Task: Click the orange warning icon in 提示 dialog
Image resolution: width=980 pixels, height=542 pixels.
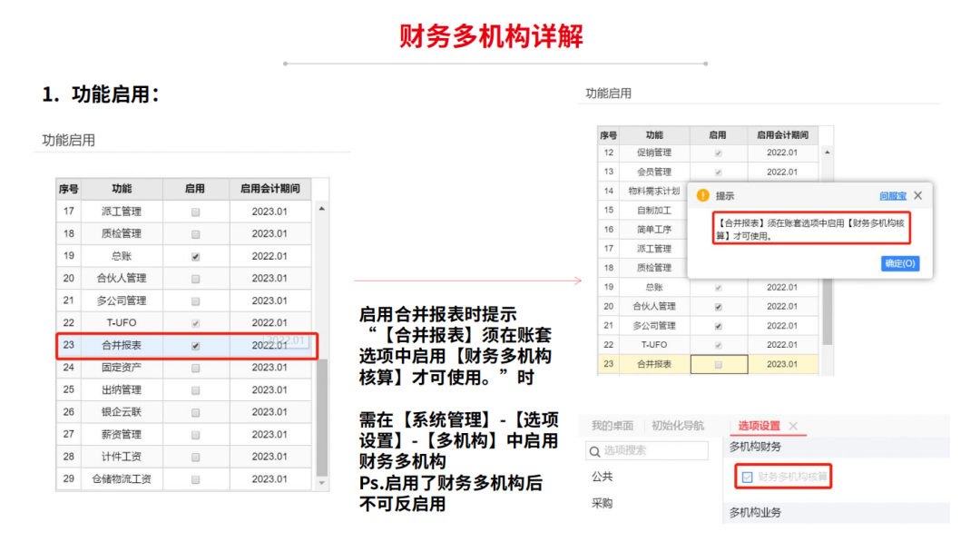Action: click(x=701, y=195)
